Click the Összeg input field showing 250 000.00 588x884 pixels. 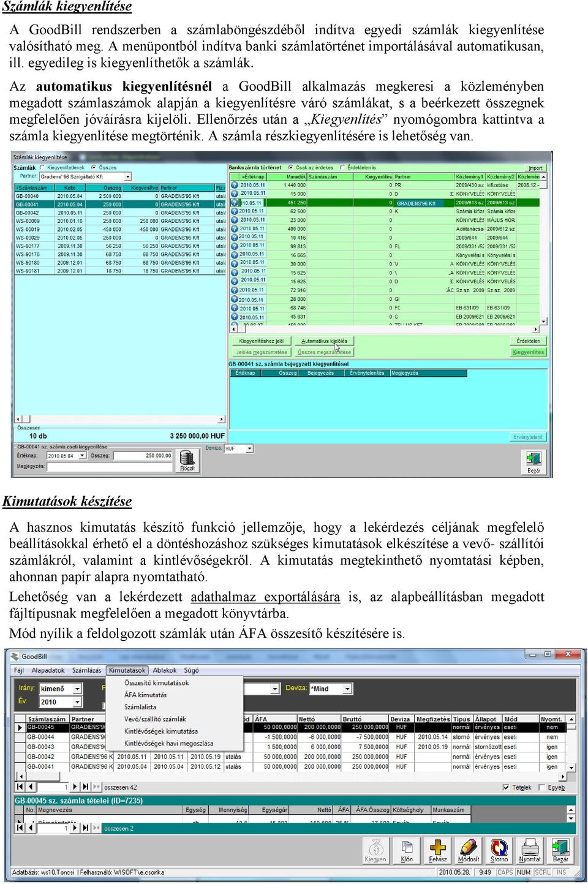click(143, 455)
